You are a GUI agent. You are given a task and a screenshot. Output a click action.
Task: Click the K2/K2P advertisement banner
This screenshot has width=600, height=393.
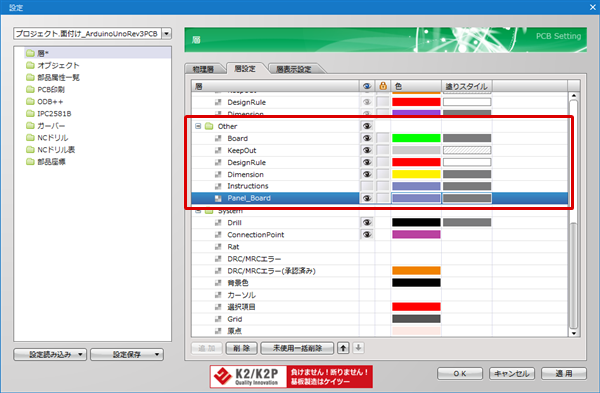tap(291, 377)
